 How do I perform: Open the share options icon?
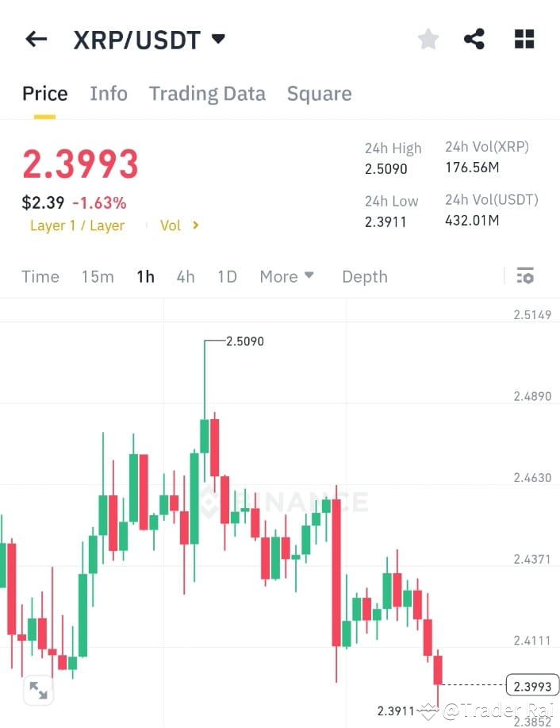click(x=475, y=38)
